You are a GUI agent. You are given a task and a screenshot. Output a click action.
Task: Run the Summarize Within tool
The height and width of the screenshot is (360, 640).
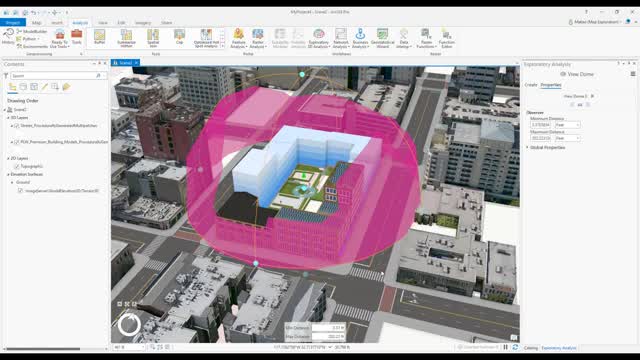click(126, 38)
